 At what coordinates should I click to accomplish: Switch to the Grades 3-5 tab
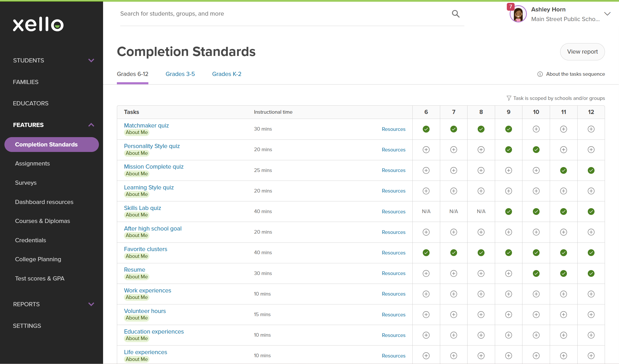(x=180, y=74)
